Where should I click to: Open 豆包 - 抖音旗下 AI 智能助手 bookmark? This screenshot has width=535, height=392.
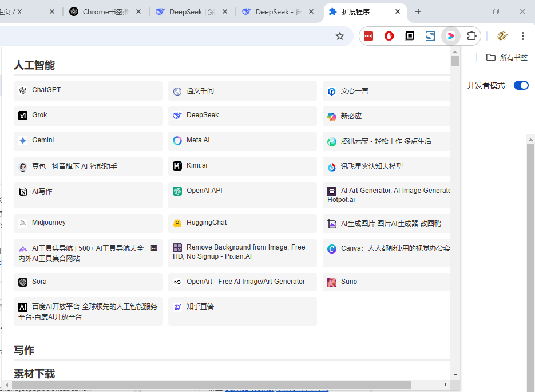[88, 167]
